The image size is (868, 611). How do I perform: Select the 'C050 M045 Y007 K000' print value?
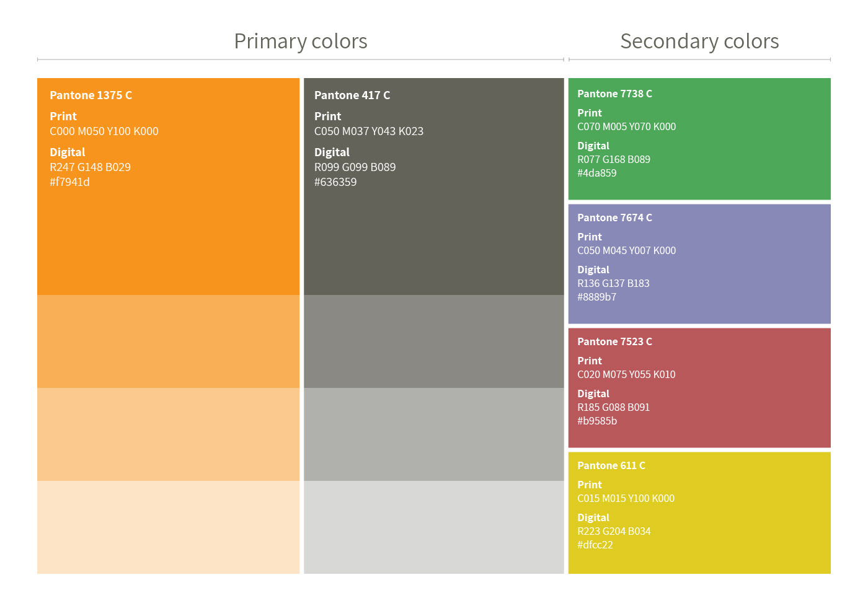[x=627, y=250]
